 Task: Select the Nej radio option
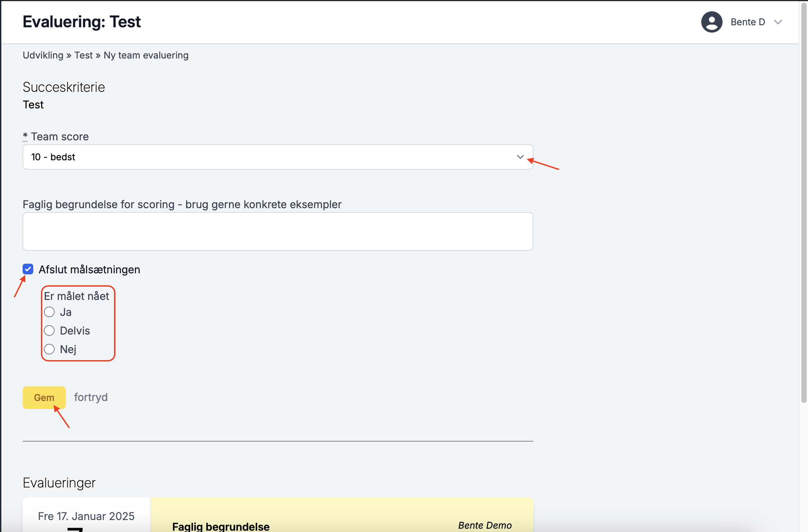click(49, 349)
